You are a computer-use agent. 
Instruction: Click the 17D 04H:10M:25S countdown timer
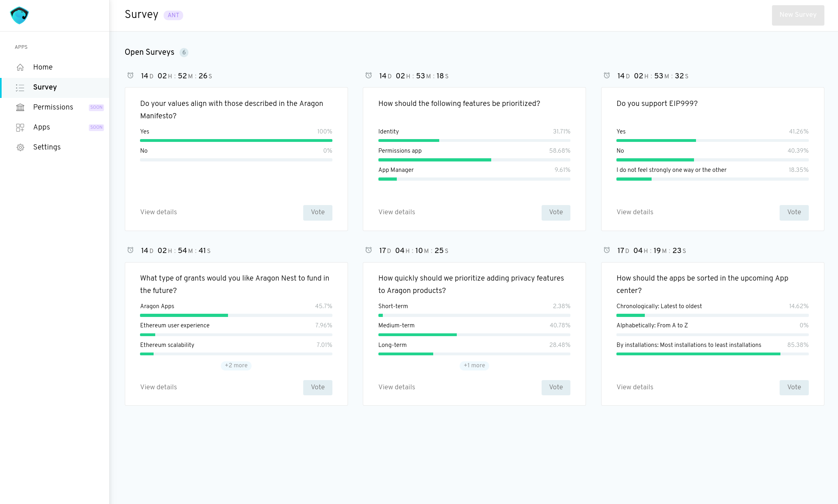pos(414,251)
